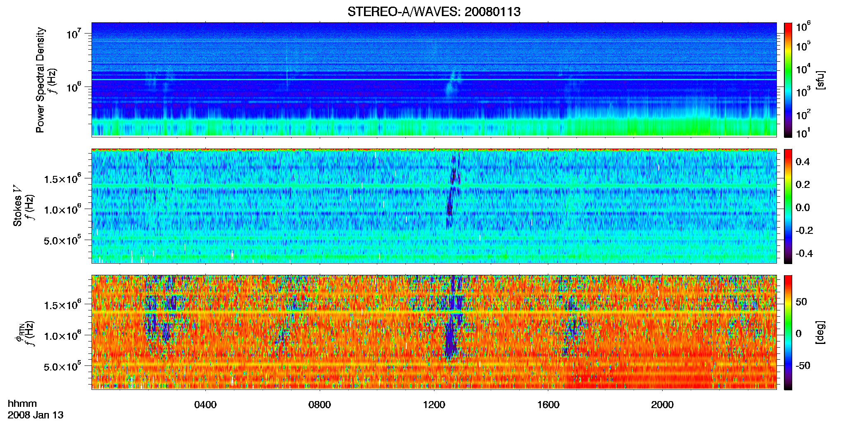This screenshot has width=868, height=447.
Task: Click the 1.0×10^6 tick in Stokes V panel
Action: point(63,209)
